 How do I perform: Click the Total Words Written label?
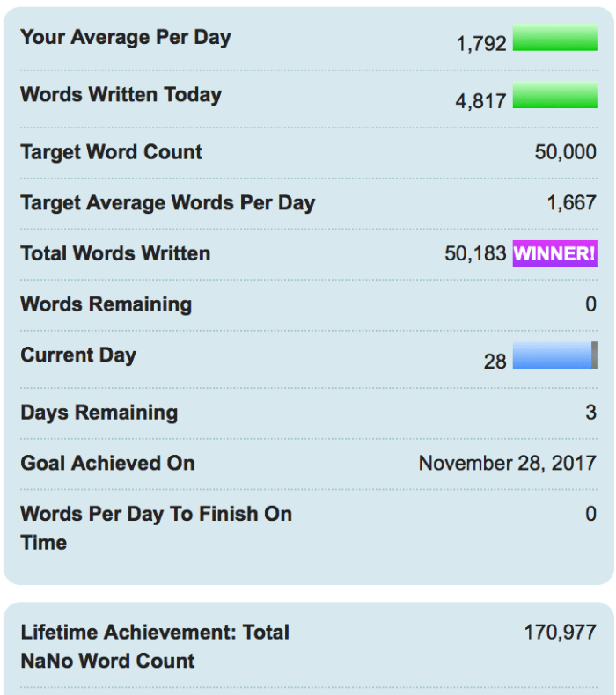pos(115,253)
